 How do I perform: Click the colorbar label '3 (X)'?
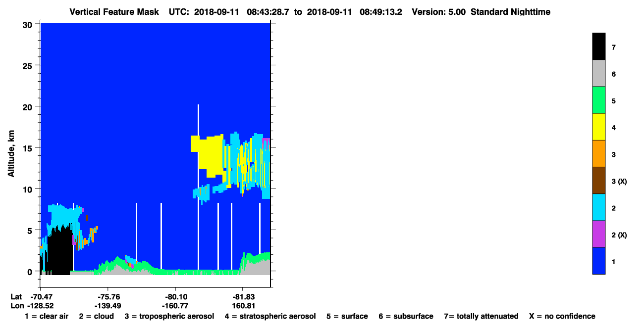pos(619,182)
